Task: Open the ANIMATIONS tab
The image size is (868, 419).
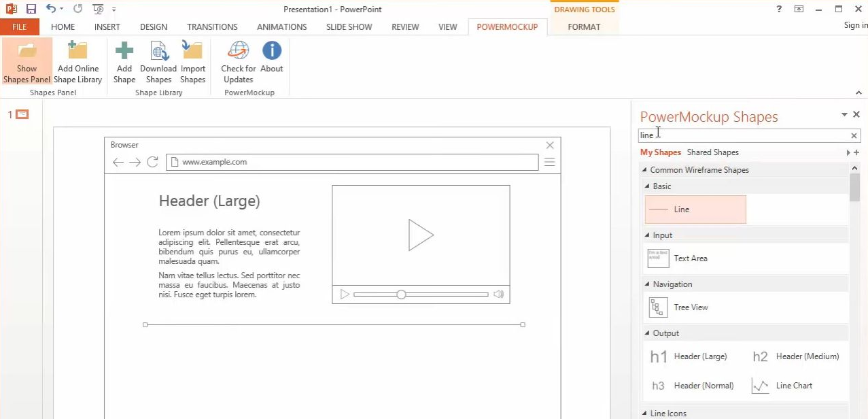Action: 281,27
